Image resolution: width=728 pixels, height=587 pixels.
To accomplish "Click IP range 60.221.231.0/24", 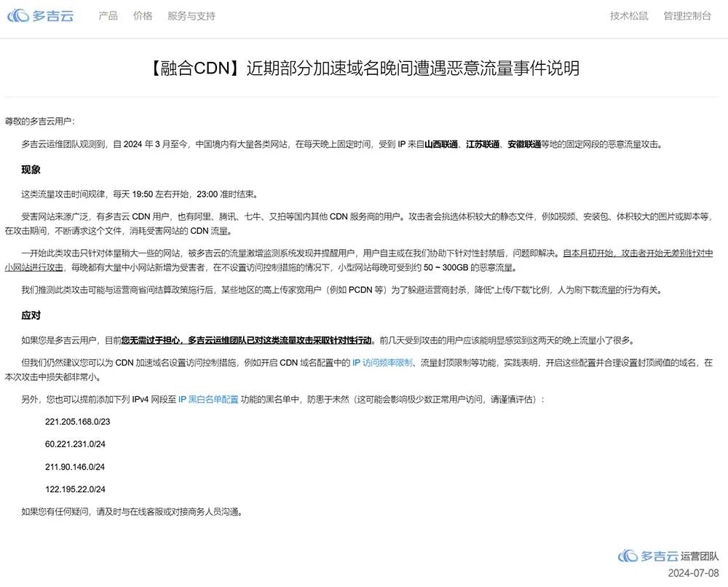I will (x=75, y=444).
